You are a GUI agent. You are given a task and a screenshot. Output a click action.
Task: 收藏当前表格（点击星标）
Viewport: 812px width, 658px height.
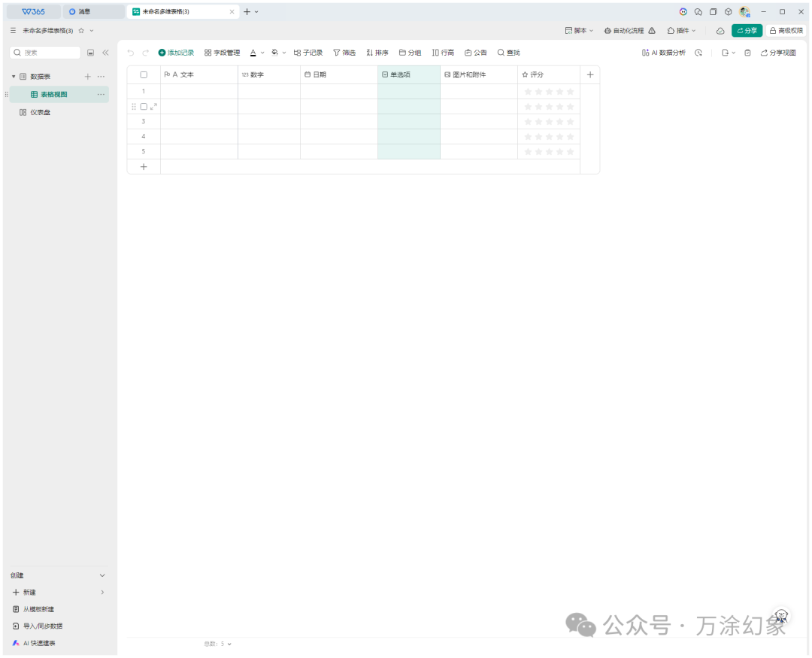pyautogui.click(x=81, y=32)
